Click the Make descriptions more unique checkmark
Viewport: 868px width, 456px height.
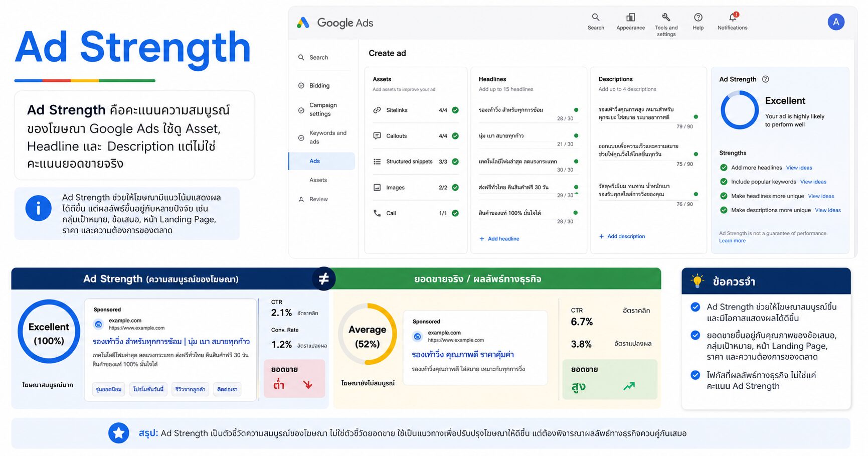724,210
